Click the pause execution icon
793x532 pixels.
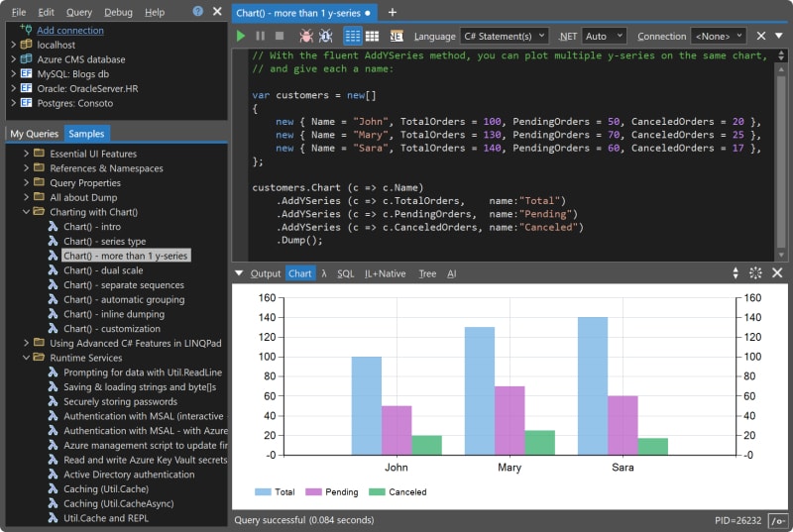click(261, 36)
